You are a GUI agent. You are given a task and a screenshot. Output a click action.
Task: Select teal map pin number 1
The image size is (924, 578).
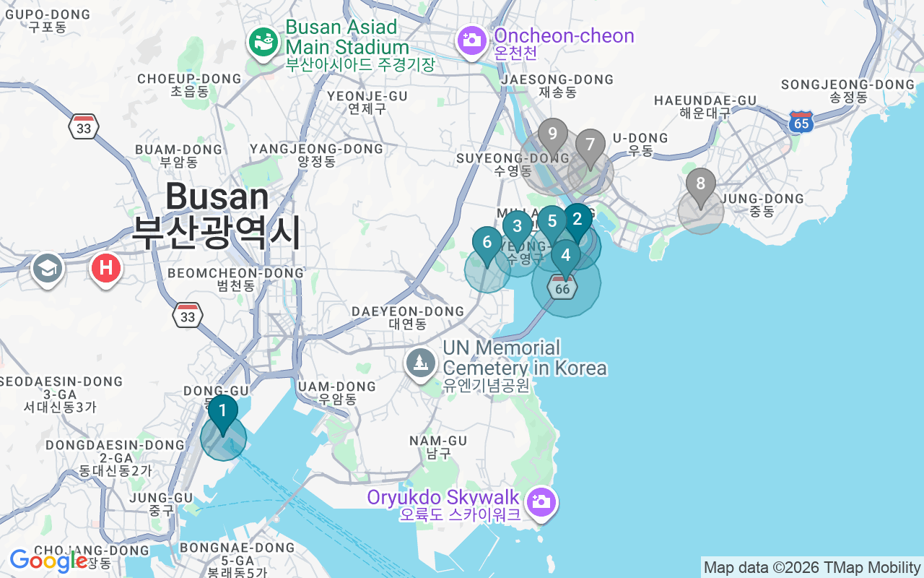coord(223,414)
